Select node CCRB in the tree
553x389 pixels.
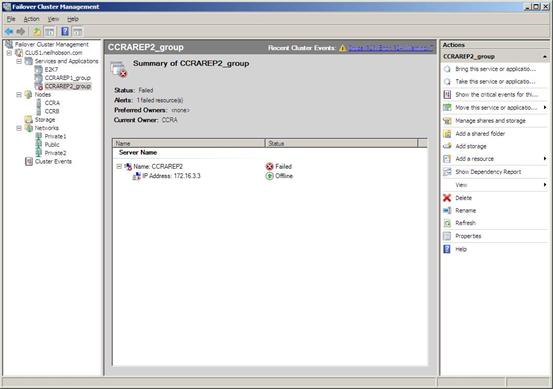click(x=52, y=111)
